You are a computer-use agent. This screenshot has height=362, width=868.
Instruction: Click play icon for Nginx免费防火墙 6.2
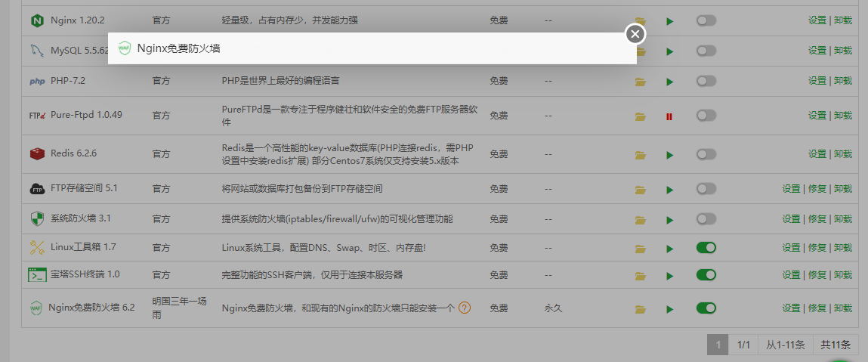[x=670, y=309]
